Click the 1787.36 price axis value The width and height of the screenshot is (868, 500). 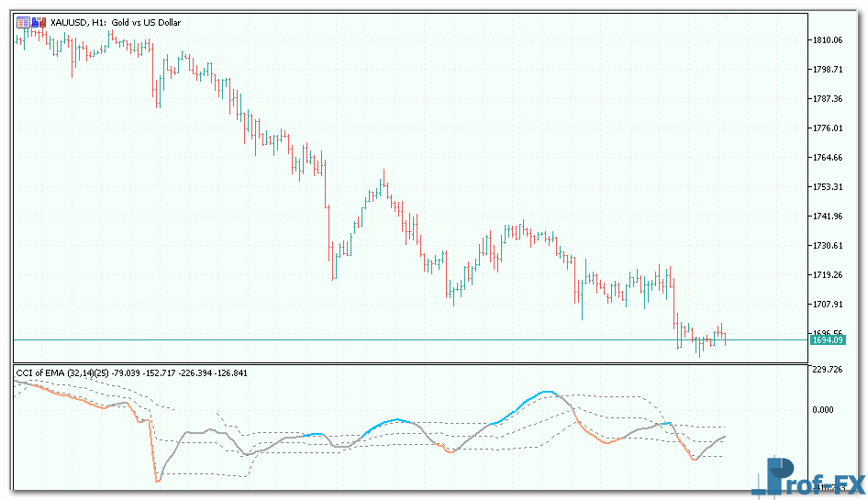coord(827,99)
